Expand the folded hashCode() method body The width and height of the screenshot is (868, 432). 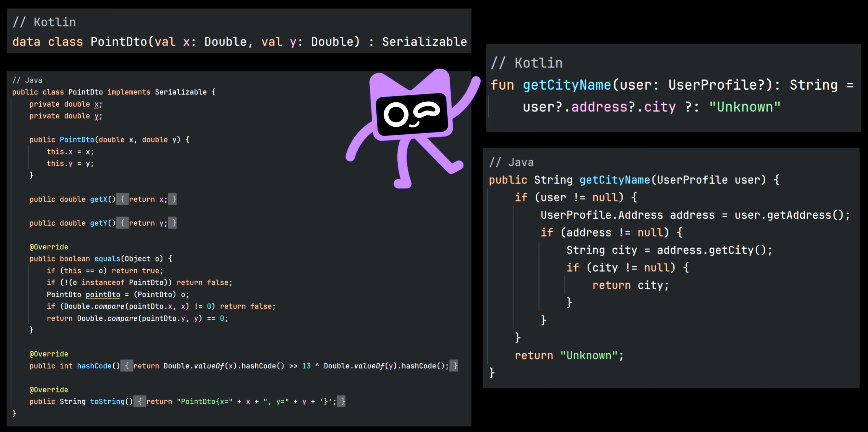click(127, 366)
